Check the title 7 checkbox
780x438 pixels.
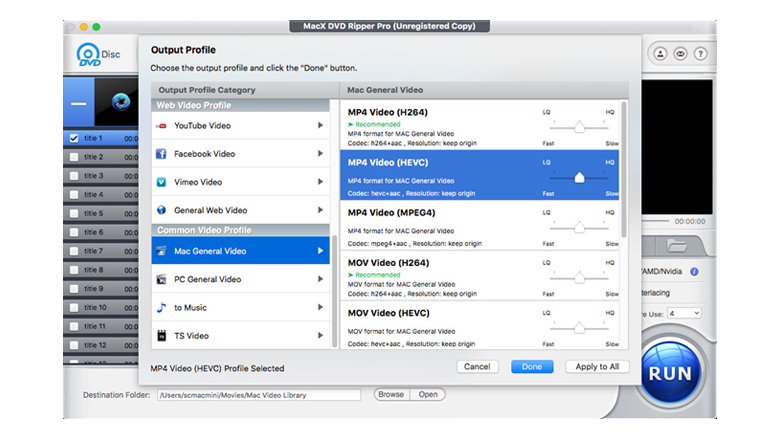tap(74, 251)
